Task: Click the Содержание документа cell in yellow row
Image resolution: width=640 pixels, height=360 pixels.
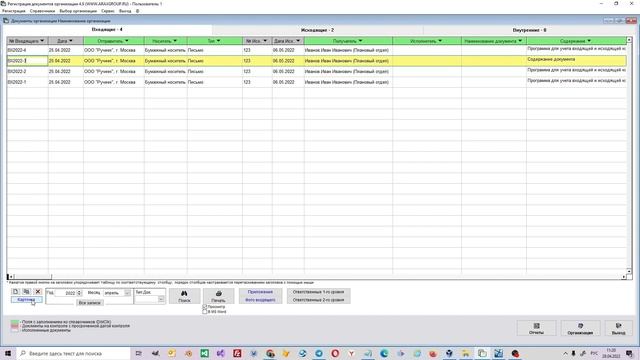Action: [x=576, y=60]
